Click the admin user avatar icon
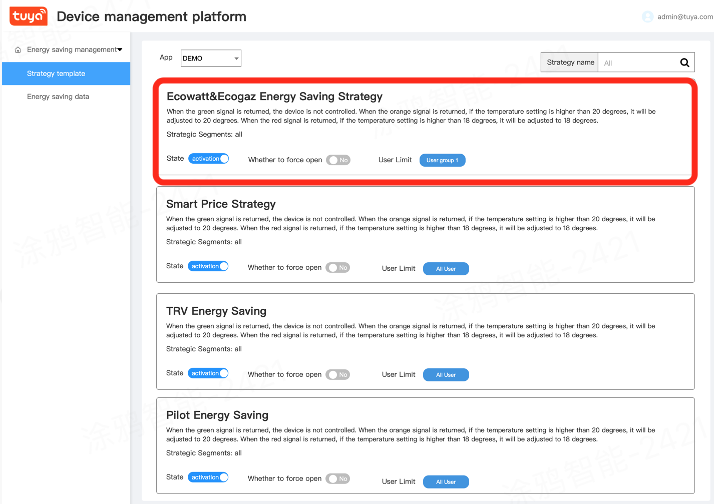Viewport: 714px width, 504px height. pos(648,17)
